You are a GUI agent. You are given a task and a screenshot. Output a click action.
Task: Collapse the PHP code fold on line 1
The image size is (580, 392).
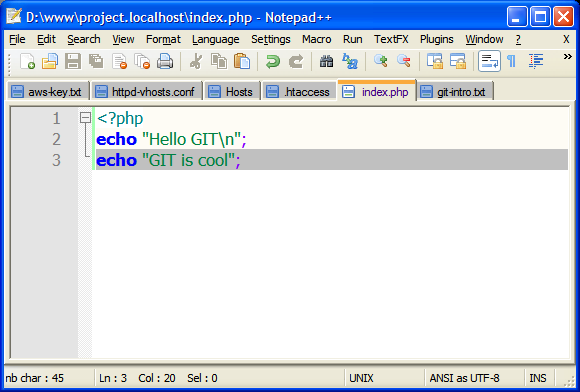click(x=85, y=118)
